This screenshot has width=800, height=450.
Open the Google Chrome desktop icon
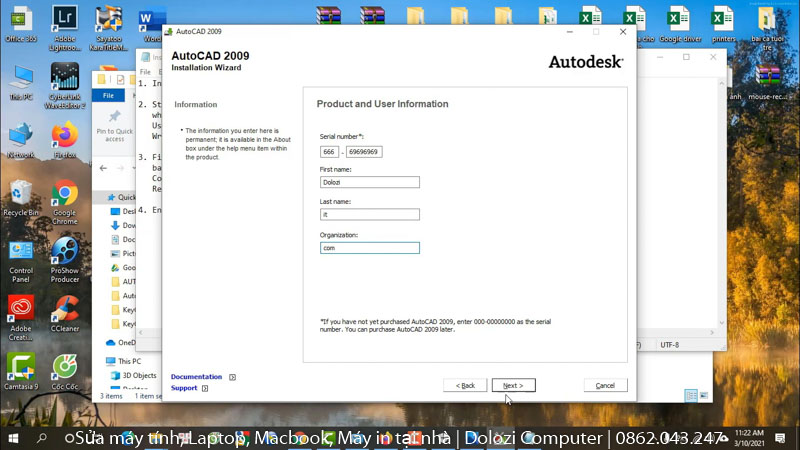[65, 196]
